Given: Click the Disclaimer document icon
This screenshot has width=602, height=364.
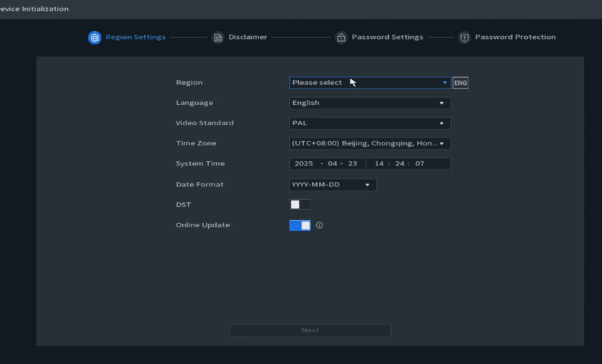Looking at the screenshot, I should click(217, 37).
